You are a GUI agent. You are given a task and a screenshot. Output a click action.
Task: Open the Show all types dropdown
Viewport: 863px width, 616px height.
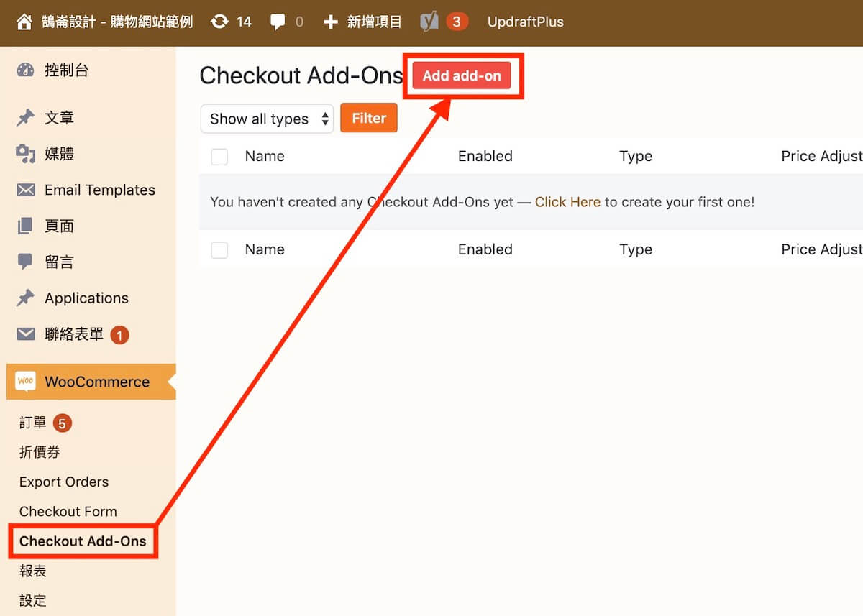pyautogui.click(x=267, y=119)
